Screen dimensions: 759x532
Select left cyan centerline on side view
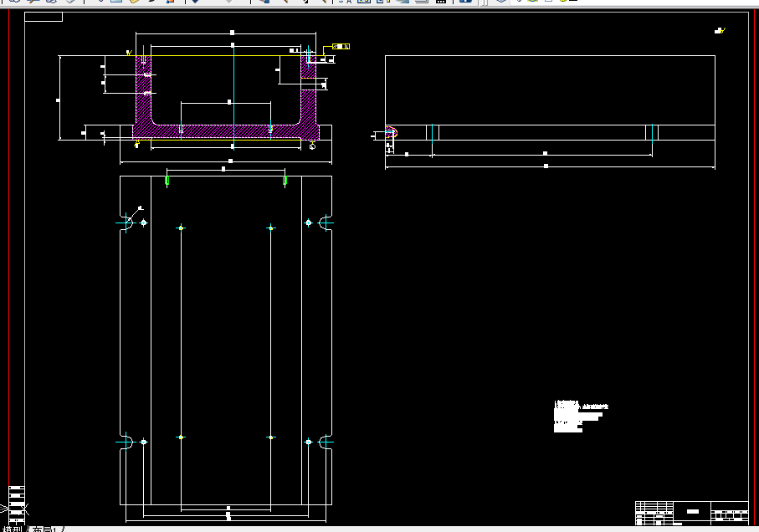tap(433, 134)
